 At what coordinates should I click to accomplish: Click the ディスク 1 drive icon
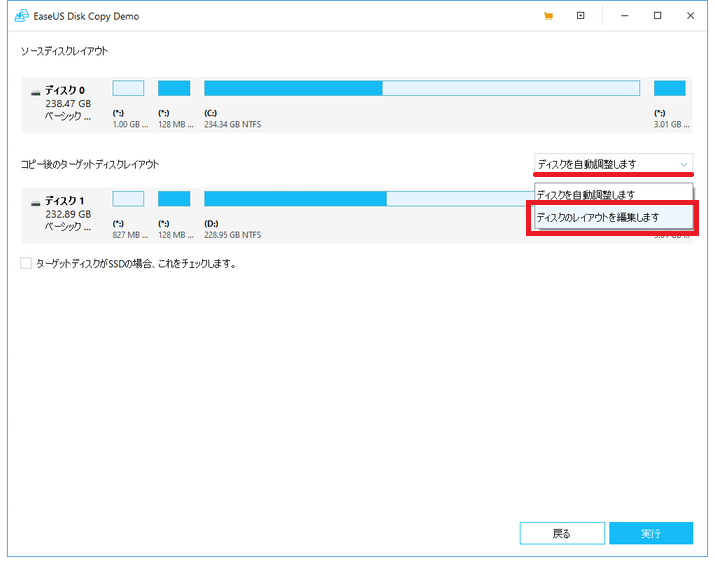coord(36,201)
